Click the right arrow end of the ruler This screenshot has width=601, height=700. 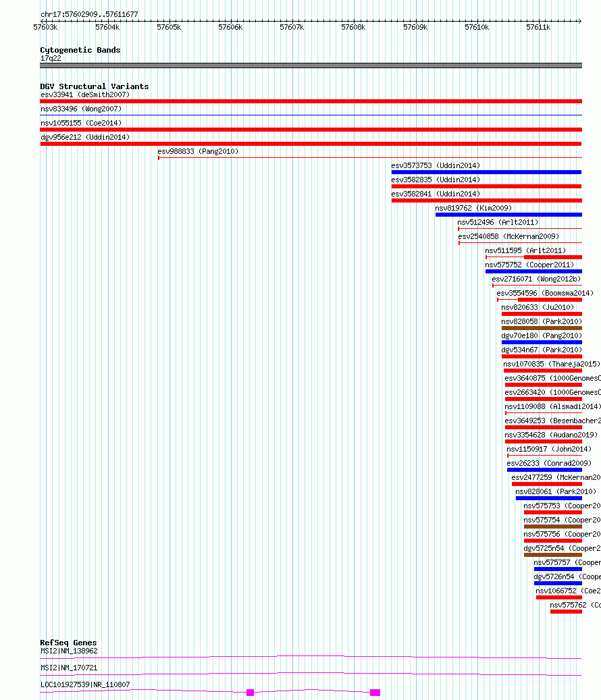[579, 21]
